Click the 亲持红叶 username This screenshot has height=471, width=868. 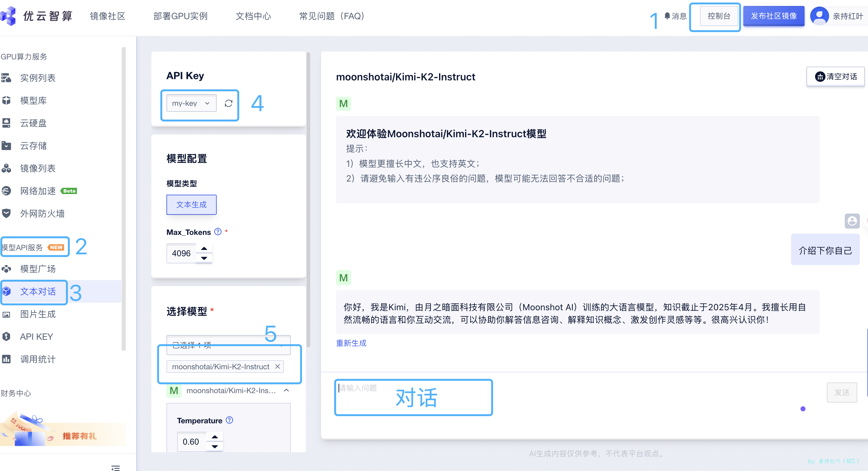coord(848,16)
